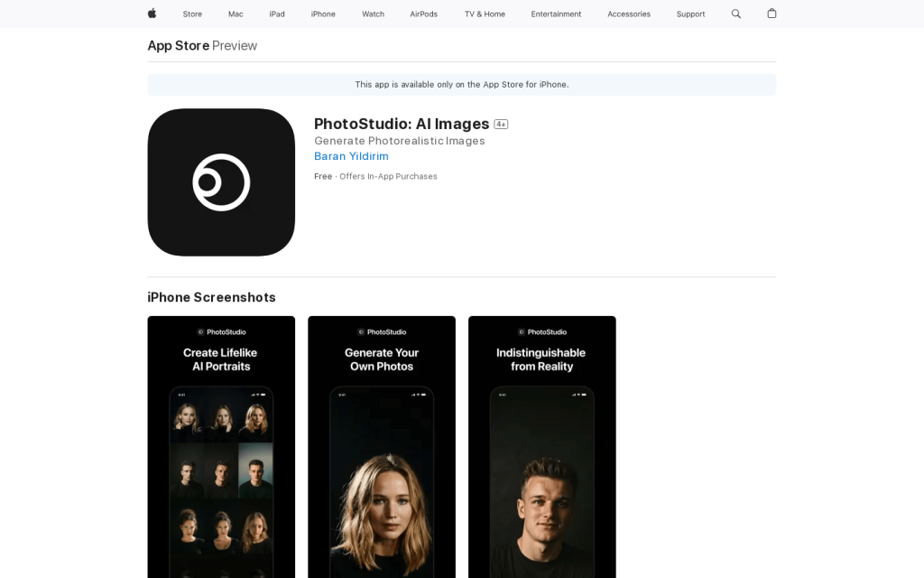Open the Watch menu item
Viewport: 924px width, 578px height.
pyautogui.click(x=373, y=14)
